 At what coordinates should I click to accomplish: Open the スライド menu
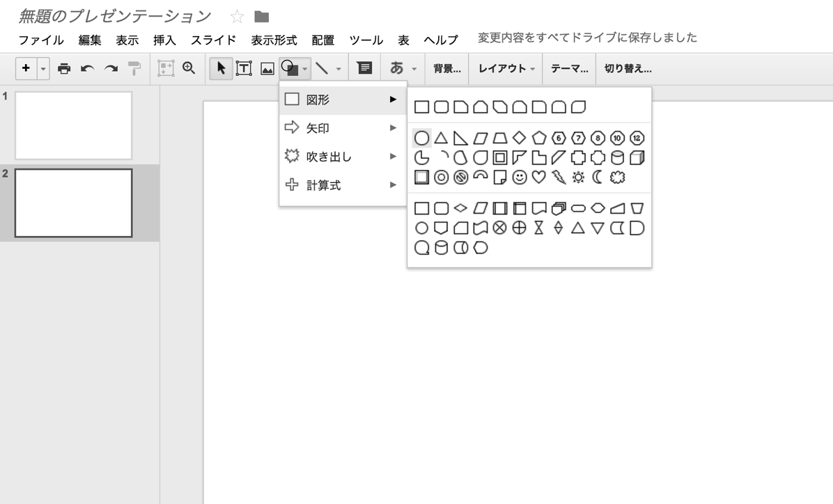click(213, 40)
